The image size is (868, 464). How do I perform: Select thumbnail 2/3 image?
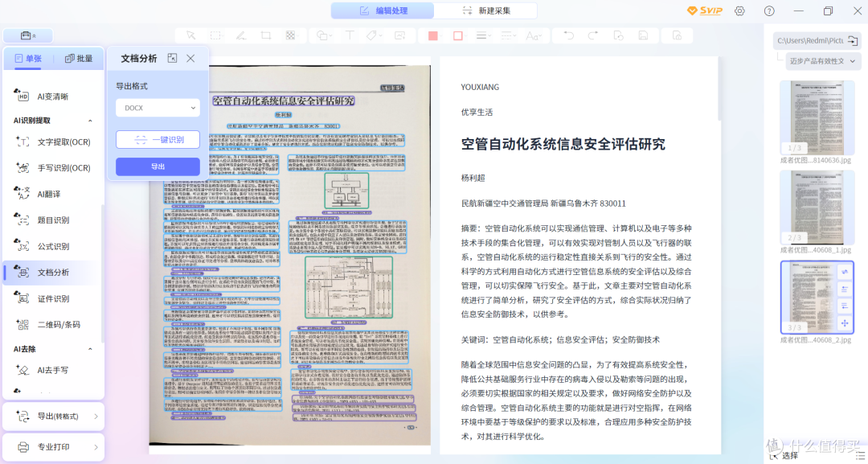pyautogui.click(x=817, y=207)
